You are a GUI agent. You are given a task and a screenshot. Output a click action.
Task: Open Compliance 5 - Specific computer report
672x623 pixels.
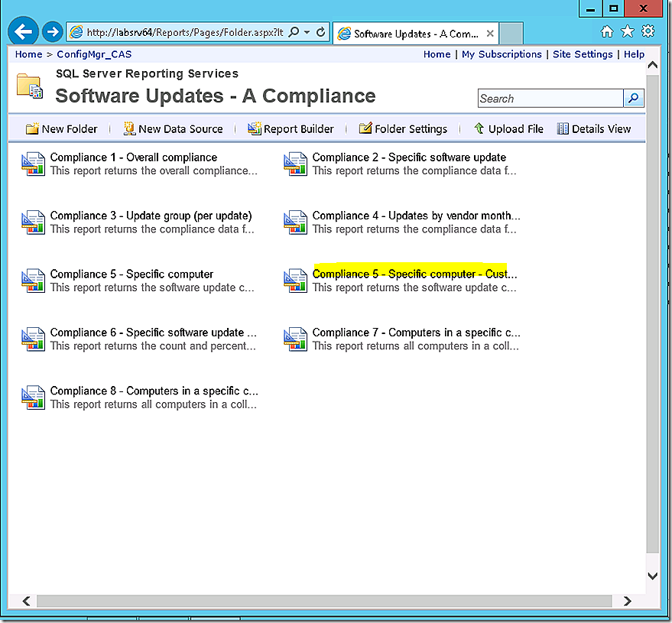tap(131, 274)
